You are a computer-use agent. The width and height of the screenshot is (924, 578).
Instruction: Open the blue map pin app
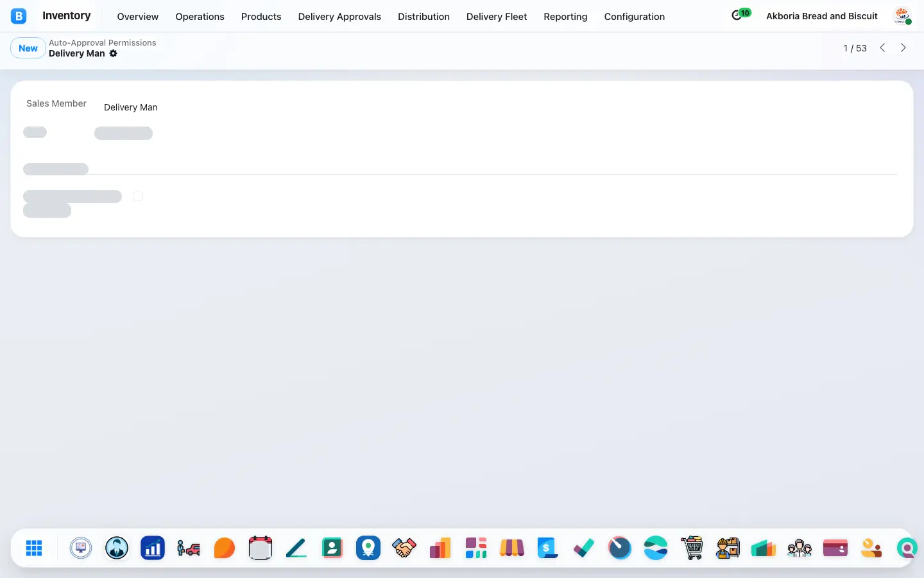click(x=368, y=548)
